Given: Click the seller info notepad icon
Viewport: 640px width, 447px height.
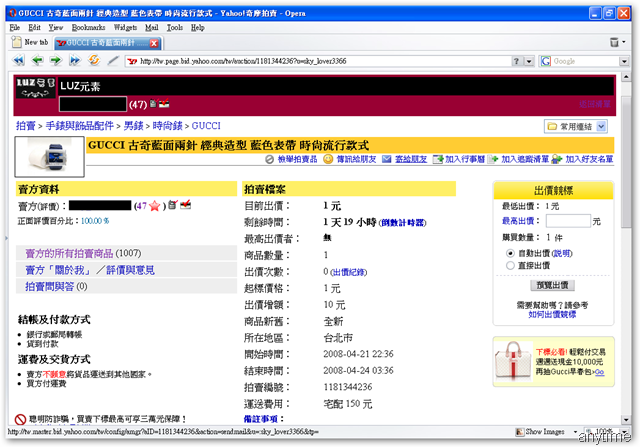Looking at the screenshot, I should pyautogui.click(x=173, y=205).
